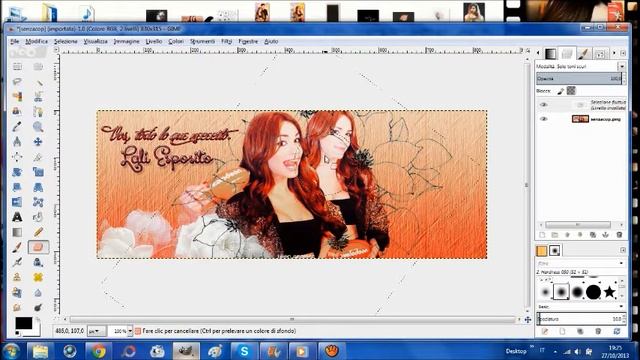Open the Basic brush tag dropdown
This screenshot has width=640, height=360.
coord(621,307)
